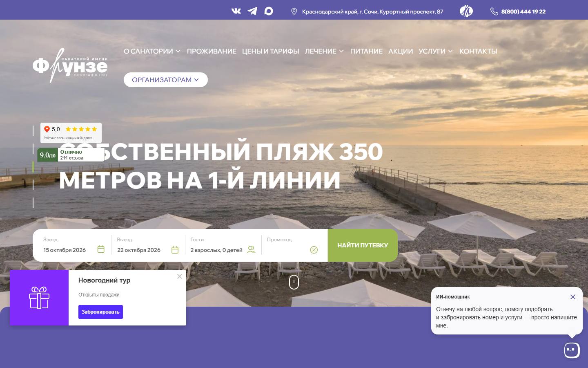Click the hero heading about own beach
The image size is (588, 368).
pos(221,166)
